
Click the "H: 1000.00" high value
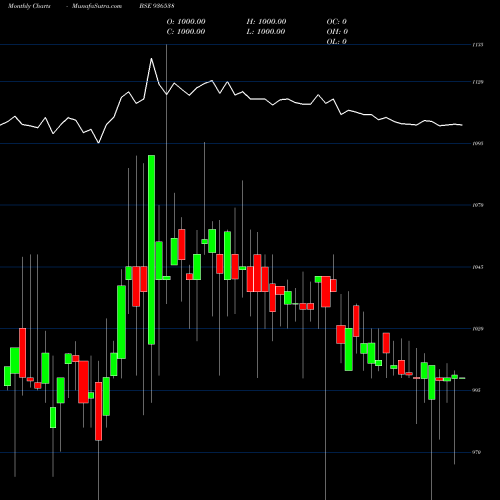(266, 22)
